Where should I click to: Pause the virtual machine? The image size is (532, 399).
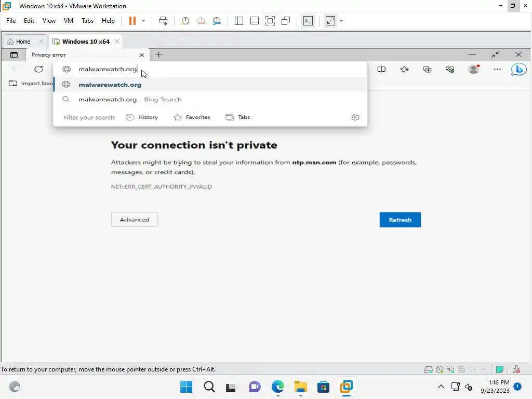(x=132, y=21)
